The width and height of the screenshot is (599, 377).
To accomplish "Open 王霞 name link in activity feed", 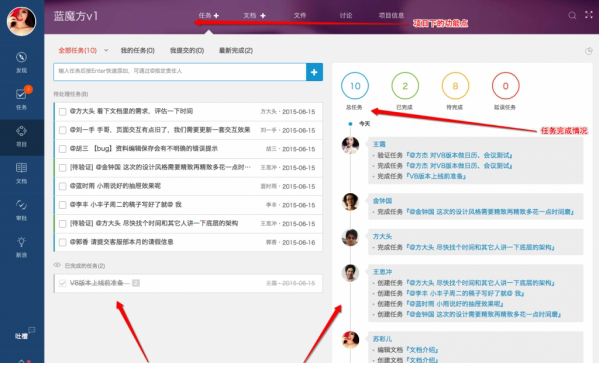I will 379,144.
